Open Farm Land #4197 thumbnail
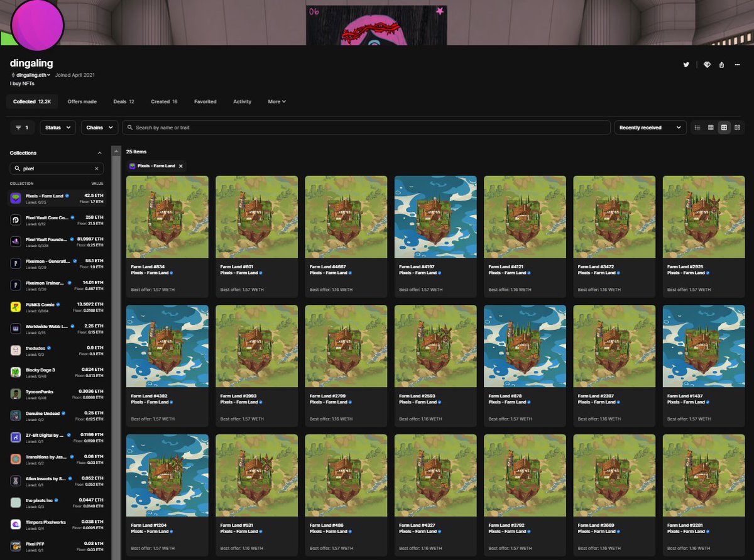This screenshot has height=560, width=754. (435, 217)
